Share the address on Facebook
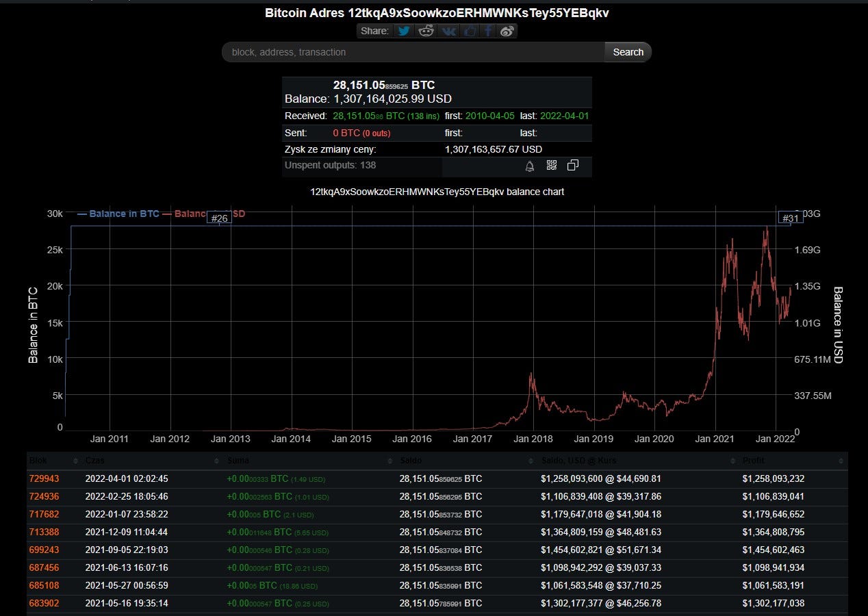 click(488, 31)
